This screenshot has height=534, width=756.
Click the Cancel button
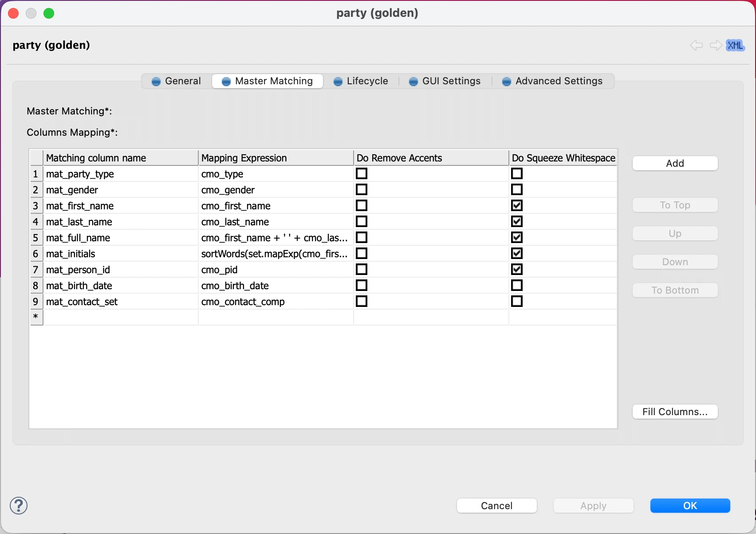(x=497, y=506)
